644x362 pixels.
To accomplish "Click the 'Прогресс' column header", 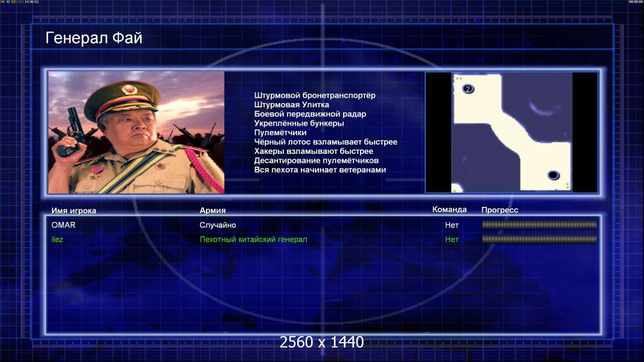I will tap(500, 210).
